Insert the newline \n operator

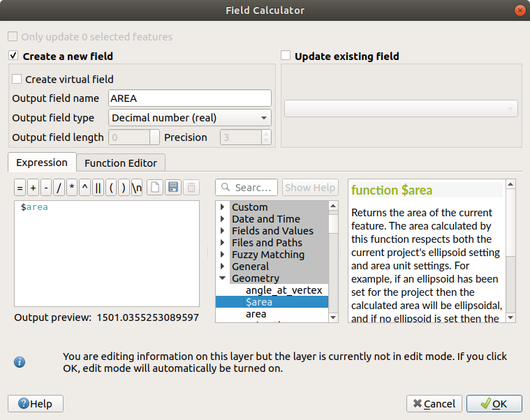[137, 188]
